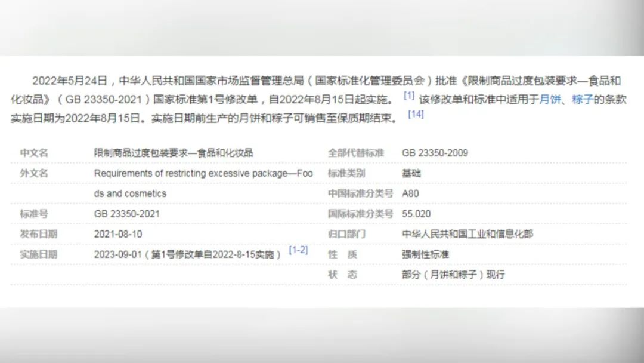Click the English name starting with Requirements

pyautogui.click(x=203, y=173)
